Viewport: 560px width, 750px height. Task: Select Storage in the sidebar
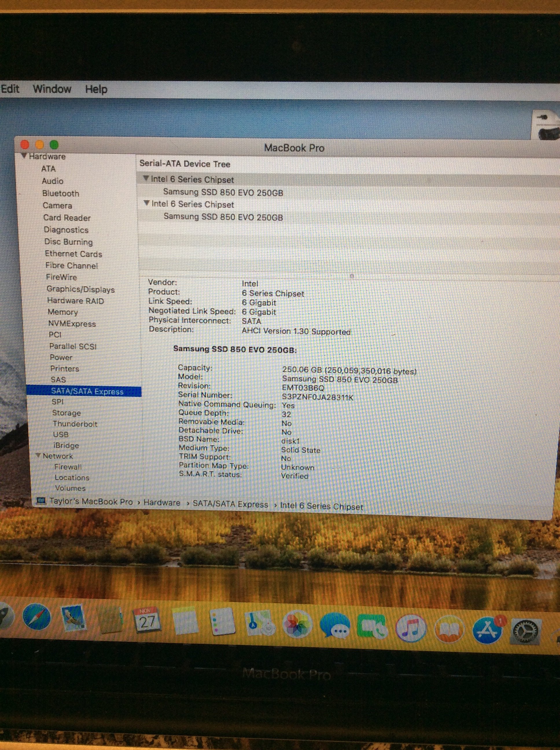click(67, 413)
